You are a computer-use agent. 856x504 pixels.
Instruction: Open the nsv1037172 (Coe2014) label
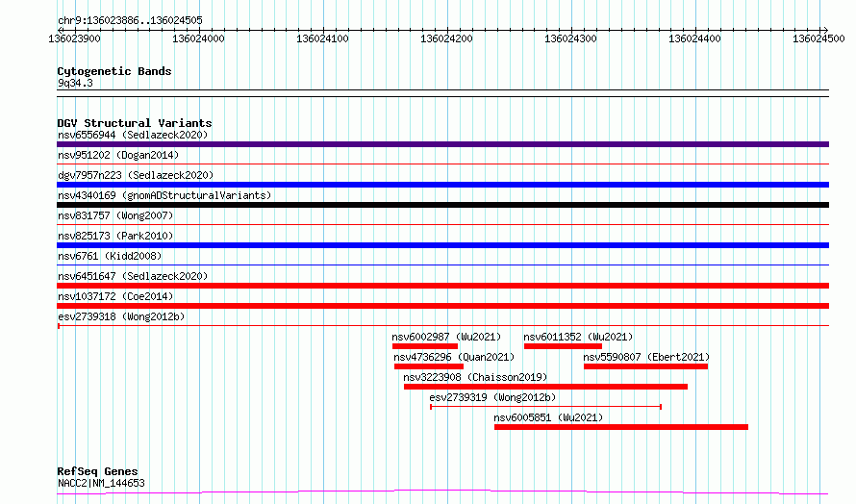pos(115,296)
